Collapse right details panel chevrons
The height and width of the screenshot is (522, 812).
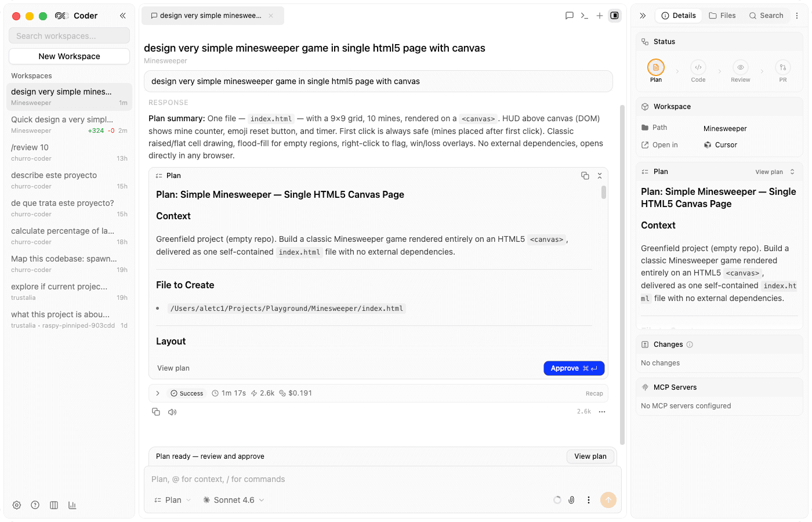[643, 16]
